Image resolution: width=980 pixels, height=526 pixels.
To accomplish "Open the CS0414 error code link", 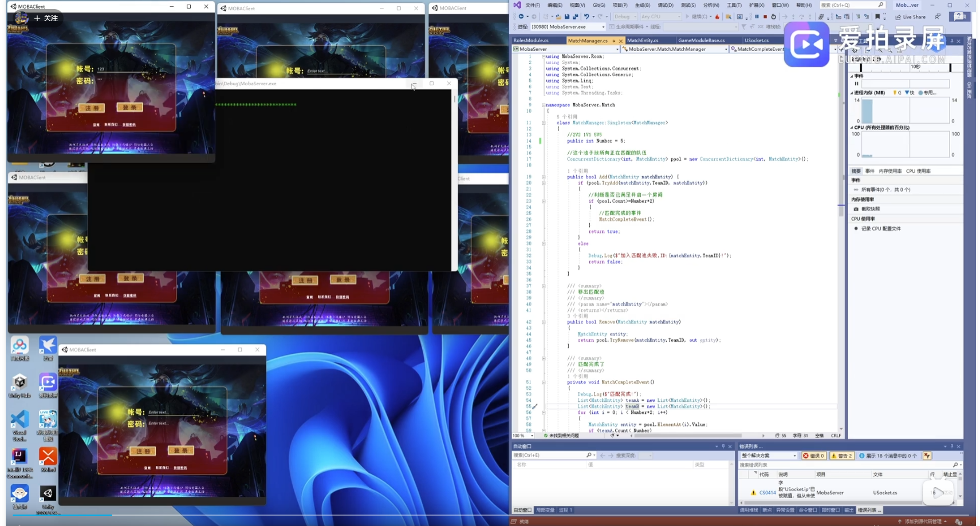I will click(x=768, y=493).
